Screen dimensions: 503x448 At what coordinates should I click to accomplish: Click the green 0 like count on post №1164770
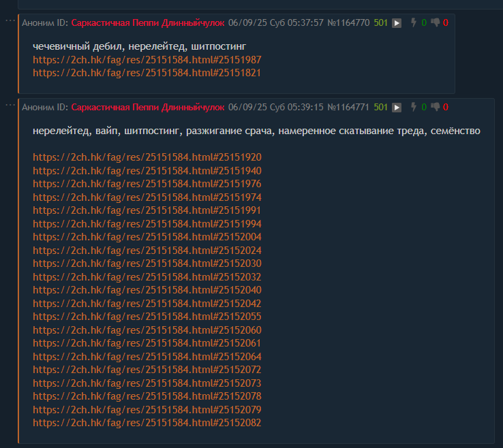click(x=424, y=22)
